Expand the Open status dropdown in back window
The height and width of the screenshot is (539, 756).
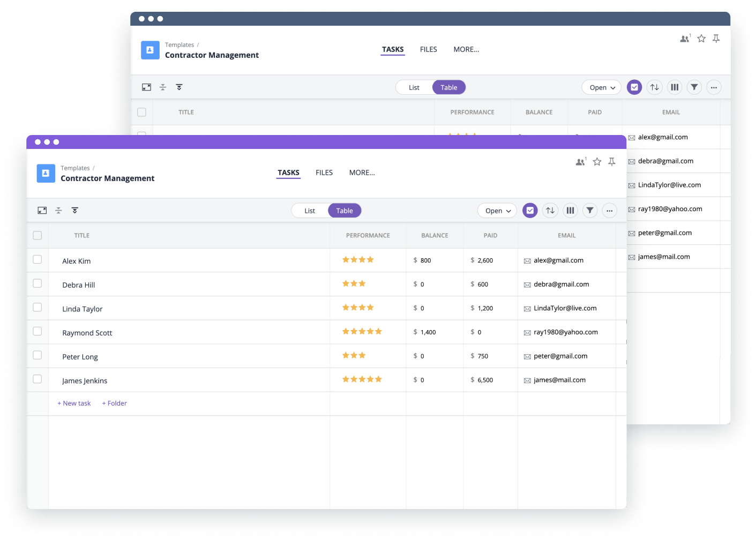pyautogui.click(x=602, y=87)
